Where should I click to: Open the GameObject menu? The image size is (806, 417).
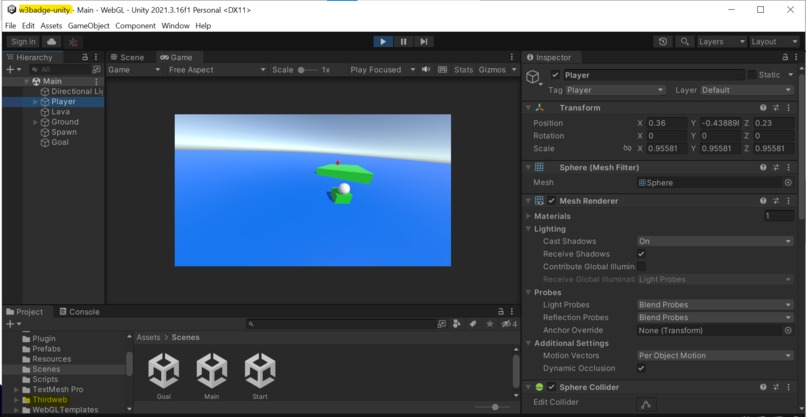pos(88,26)
